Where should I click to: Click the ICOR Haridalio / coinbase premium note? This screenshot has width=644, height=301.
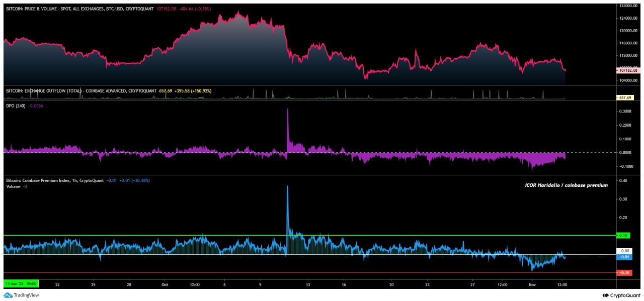(566, 185)
